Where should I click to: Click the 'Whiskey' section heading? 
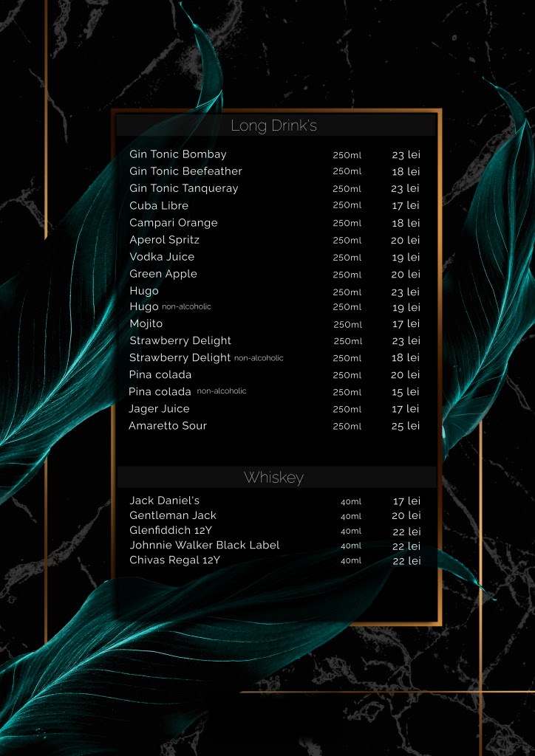tap(273, 478)
